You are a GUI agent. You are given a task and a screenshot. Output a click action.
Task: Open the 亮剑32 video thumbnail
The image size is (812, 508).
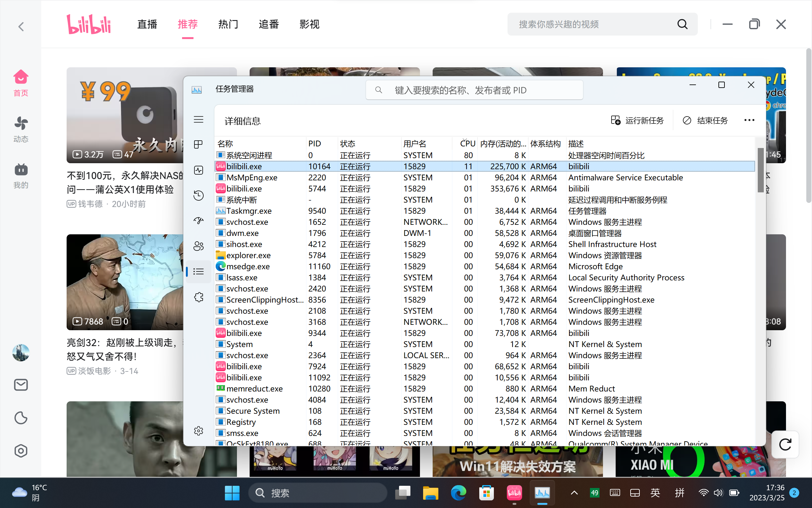point(125,282)
